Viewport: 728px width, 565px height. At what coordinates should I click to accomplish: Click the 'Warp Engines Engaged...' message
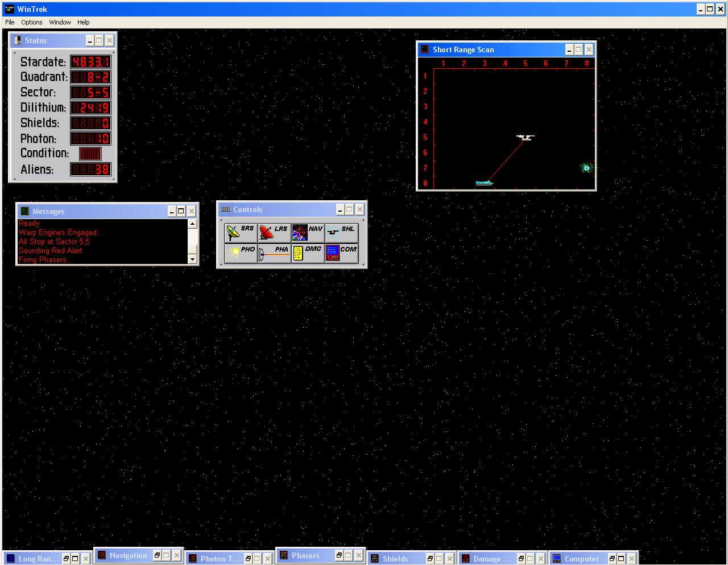point(60,233)
